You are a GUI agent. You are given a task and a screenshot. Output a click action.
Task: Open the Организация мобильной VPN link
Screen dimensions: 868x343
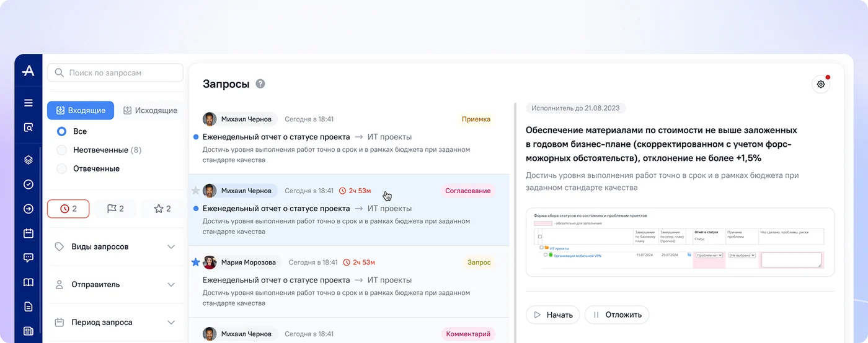pos(577,255)
